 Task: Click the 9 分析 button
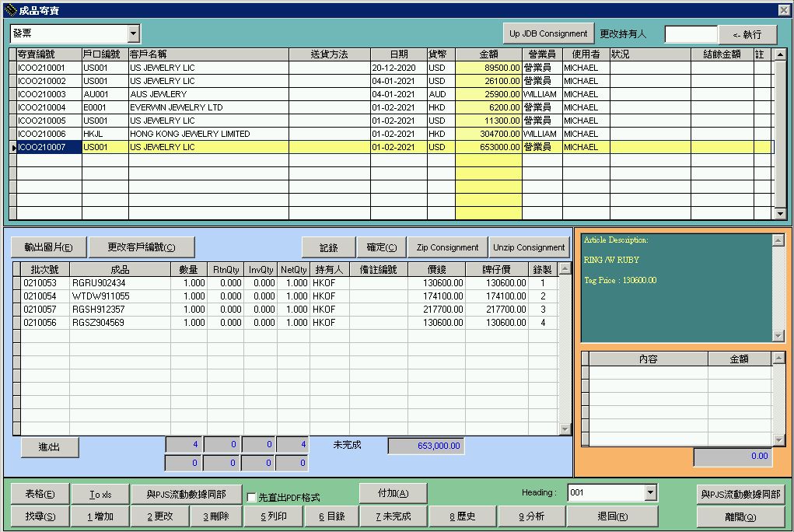532,516
